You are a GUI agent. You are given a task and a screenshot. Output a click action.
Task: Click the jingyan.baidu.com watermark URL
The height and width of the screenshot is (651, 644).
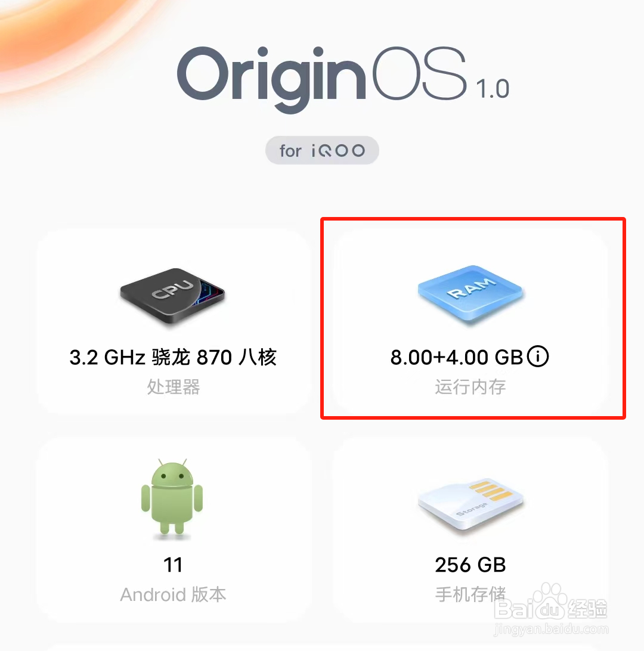click(551, 630)
